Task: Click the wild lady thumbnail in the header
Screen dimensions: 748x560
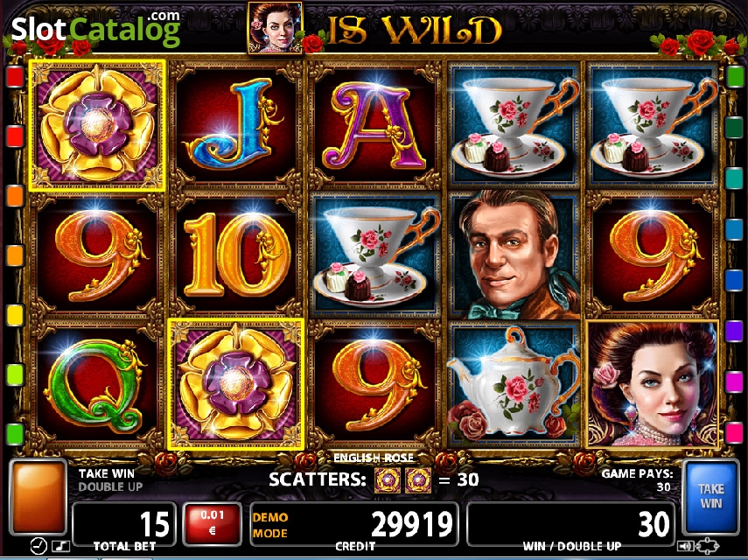Action: (x=276, y=27)
